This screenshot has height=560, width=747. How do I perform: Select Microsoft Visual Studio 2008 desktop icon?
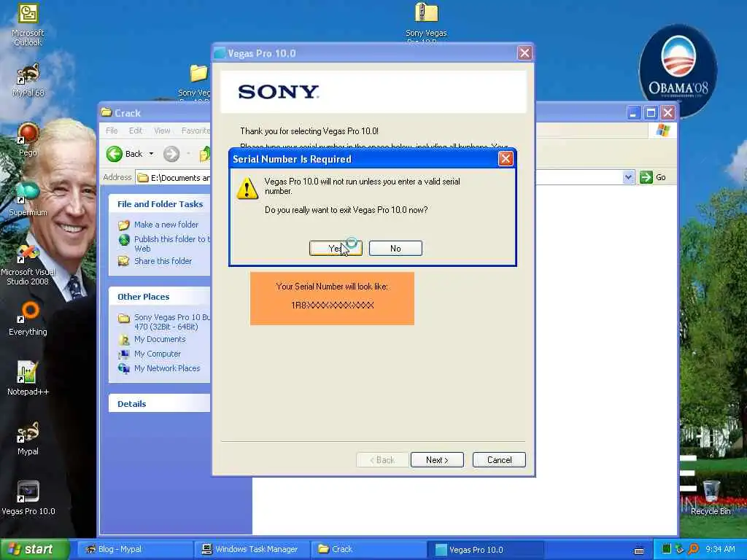pos(28,265)
